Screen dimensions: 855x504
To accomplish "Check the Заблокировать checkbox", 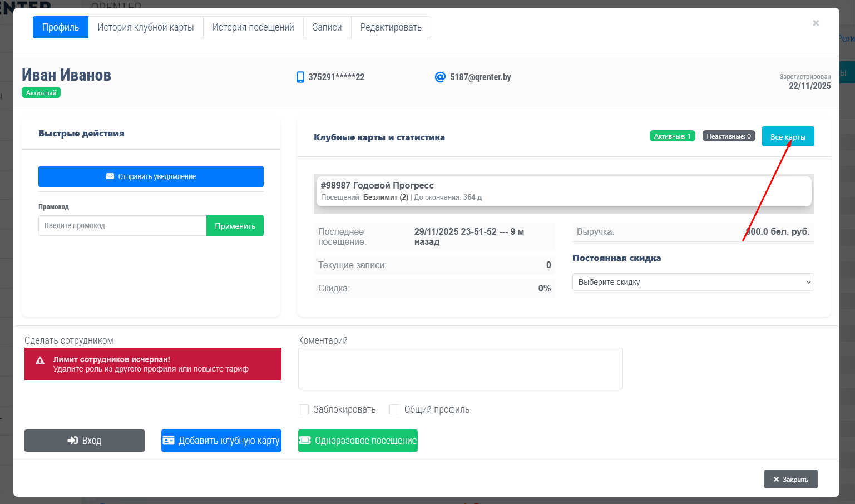I will [304, 409].
